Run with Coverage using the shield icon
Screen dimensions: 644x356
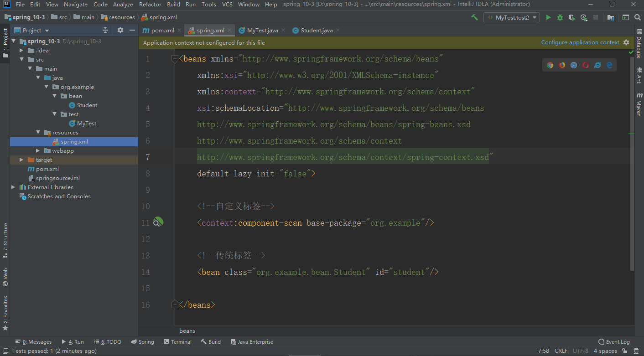coord(572,17)
